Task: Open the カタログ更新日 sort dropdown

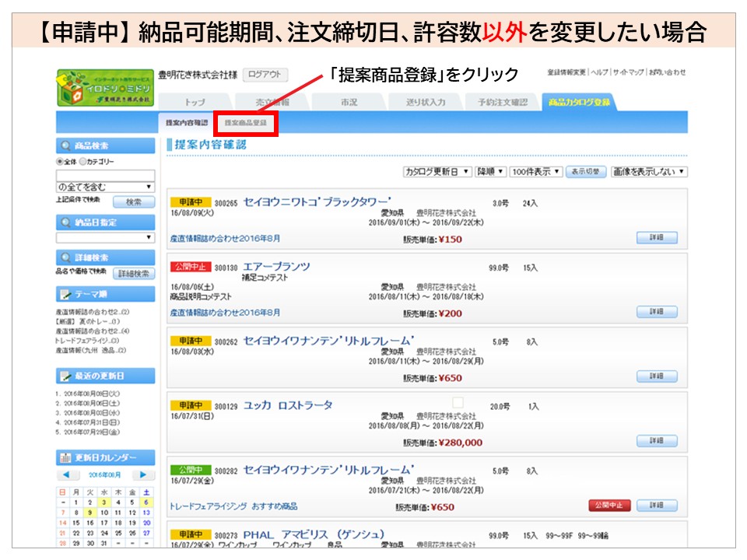Action: point(437,171)
